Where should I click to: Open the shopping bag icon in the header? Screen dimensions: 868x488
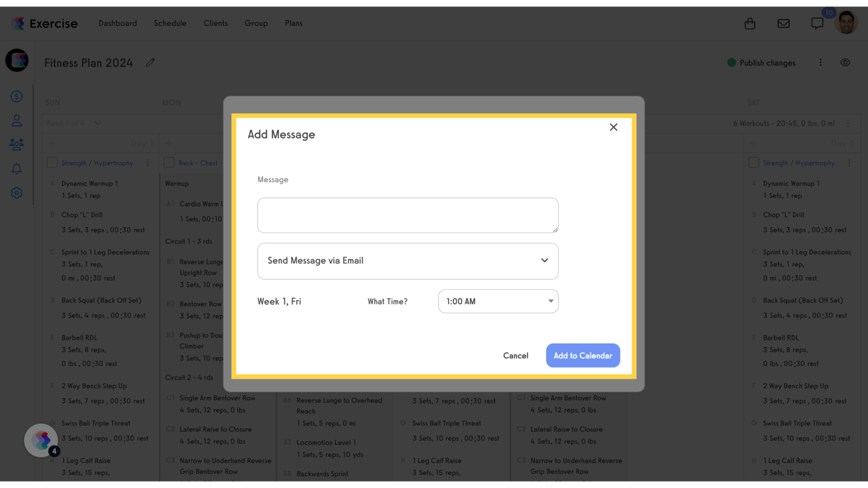[749, 23]
